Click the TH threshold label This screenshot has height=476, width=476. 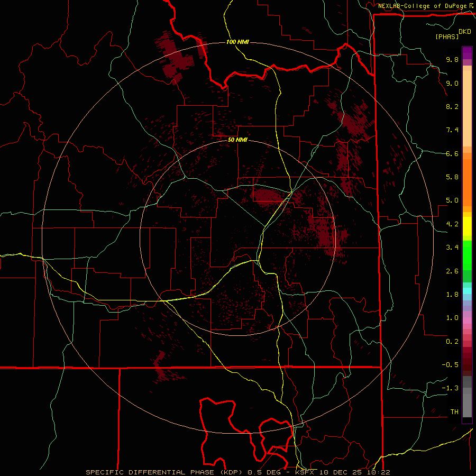click(454, 412)
